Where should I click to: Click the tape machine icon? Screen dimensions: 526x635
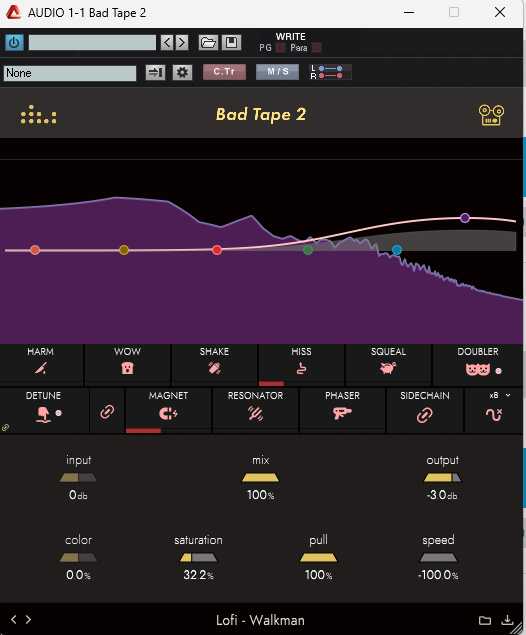point(491,115)
